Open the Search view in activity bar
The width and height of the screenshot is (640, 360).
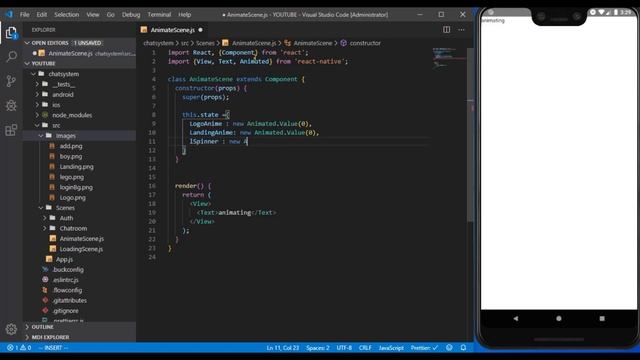[x=11, y=56]
